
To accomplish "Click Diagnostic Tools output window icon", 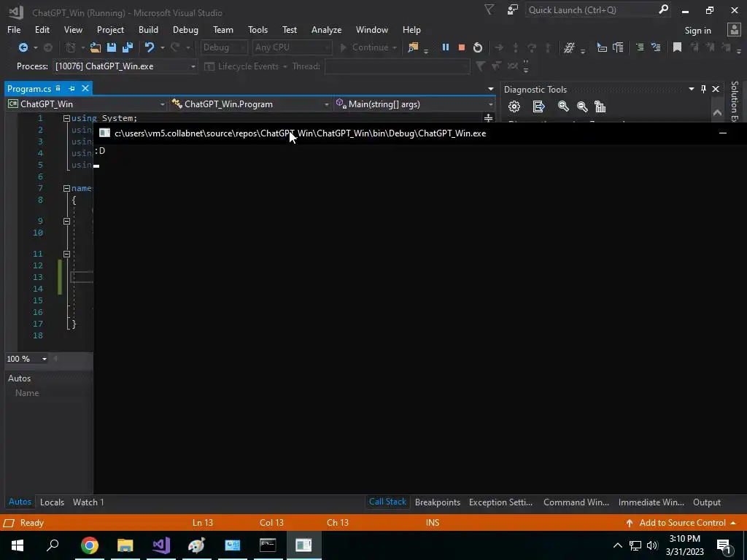I will click(x=539, y=106).
